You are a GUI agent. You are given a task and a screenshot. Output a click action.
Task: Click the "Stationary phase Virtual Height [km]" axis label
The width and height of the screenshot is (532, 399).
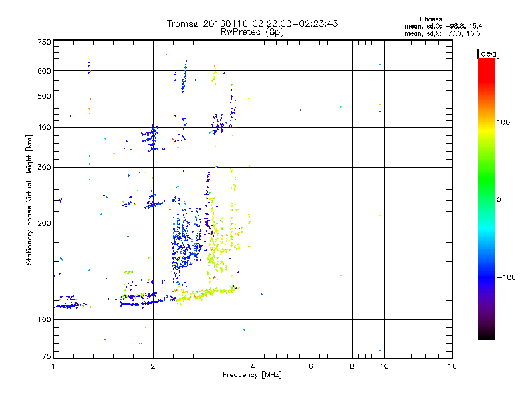29,199
